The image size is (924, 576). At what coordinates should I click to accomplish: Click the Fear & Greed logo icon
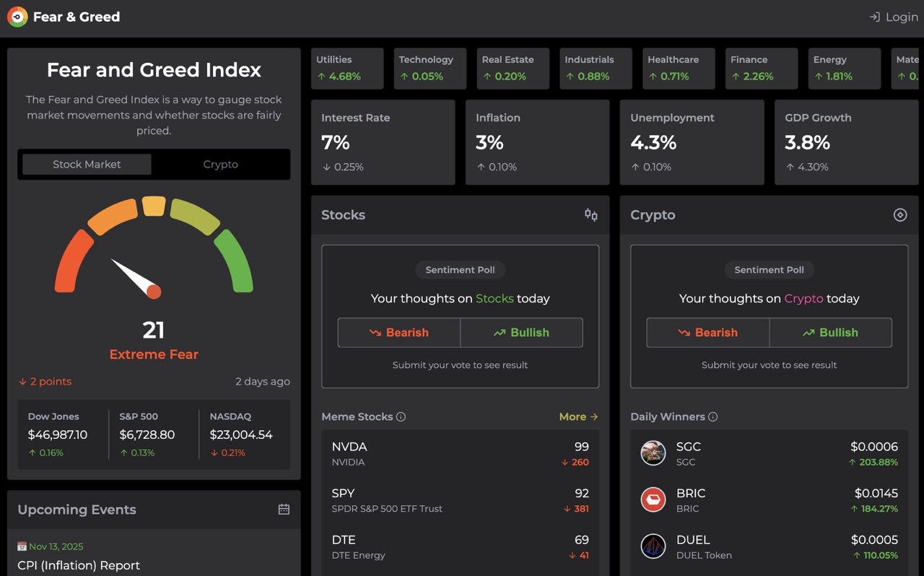17,17
